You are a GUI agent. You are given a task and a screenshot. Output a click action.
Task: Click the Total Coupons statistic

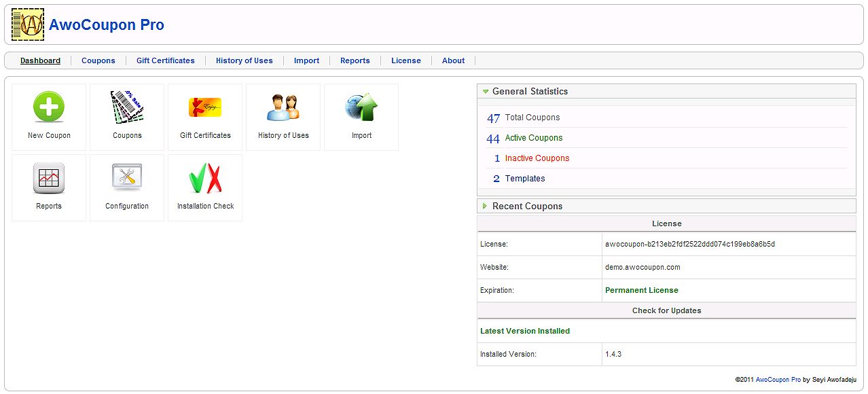pyautogui.click(x=532, y=118)
